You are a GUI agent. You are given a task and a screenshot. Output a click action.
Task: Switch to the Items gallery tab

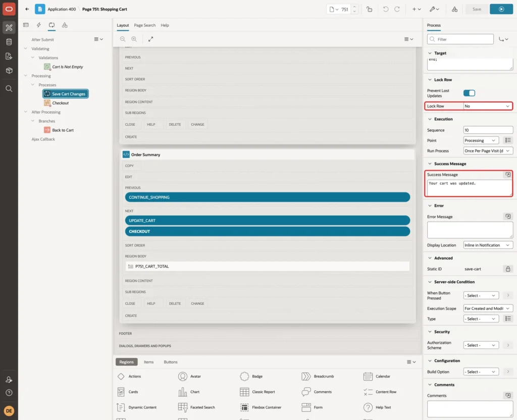coord(149,362)
